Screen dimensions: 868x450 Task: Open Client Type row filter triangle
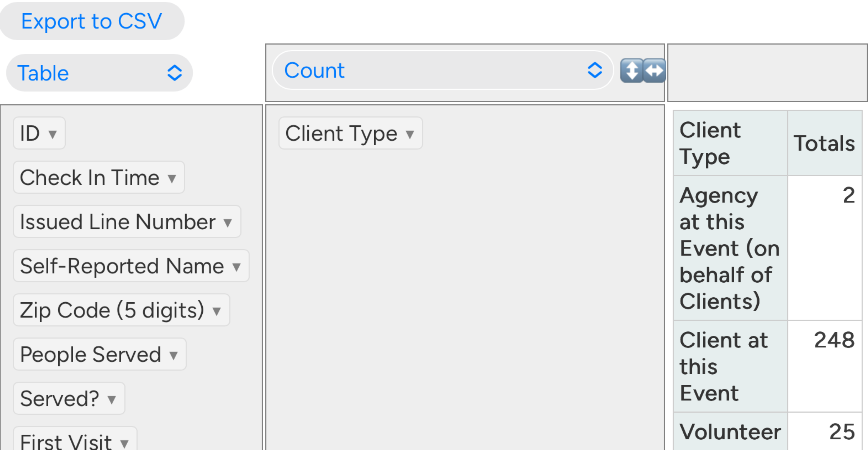pyautogui.click(x=410, y=134)
